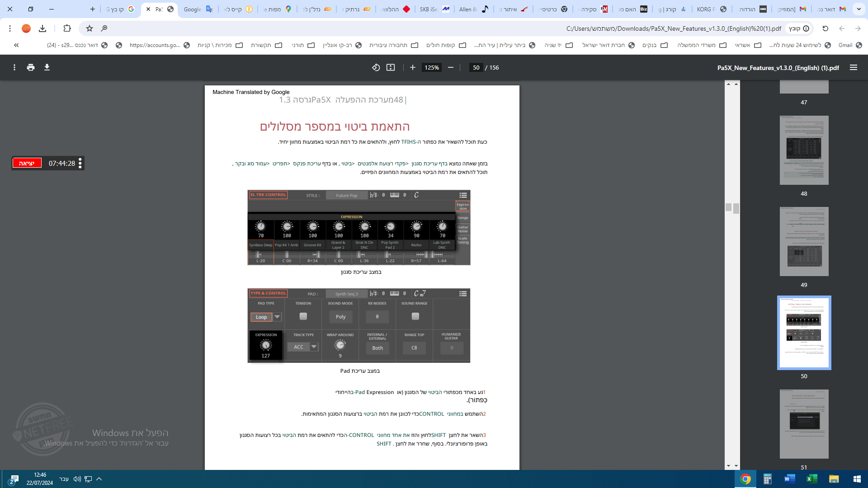
Task: Expand the יד שניה bookmarks folder
Action: tap(558, 45)
